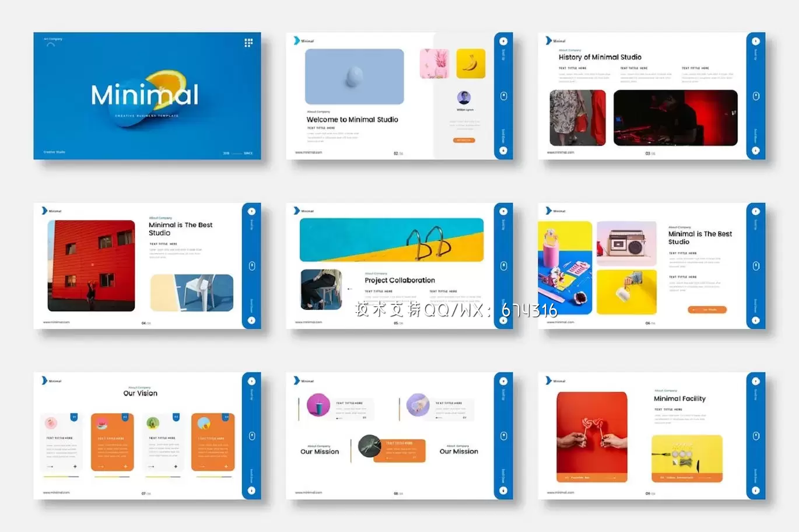Click www.minimal.com link on Project Collaboration slide
Viewport: 799px width, 532px height.
(309, 322)
